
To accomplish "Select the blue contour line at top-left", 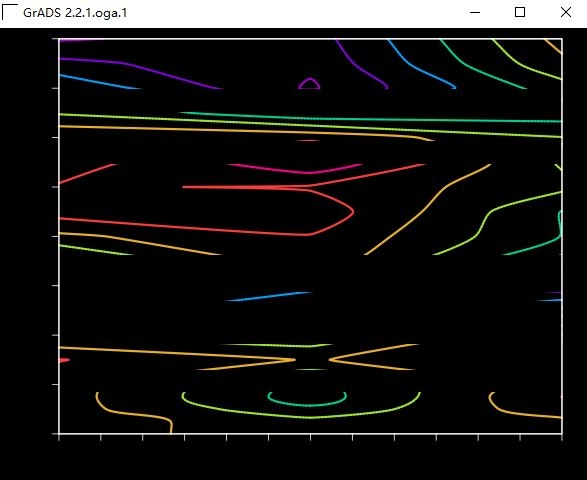I will click(x=100, y=82).
